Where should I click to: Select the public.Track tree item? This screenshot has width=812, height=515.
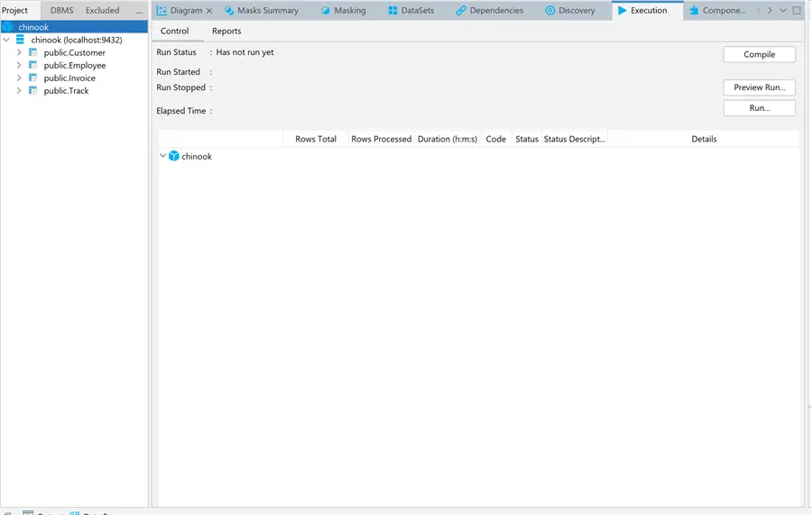(66, 90)
